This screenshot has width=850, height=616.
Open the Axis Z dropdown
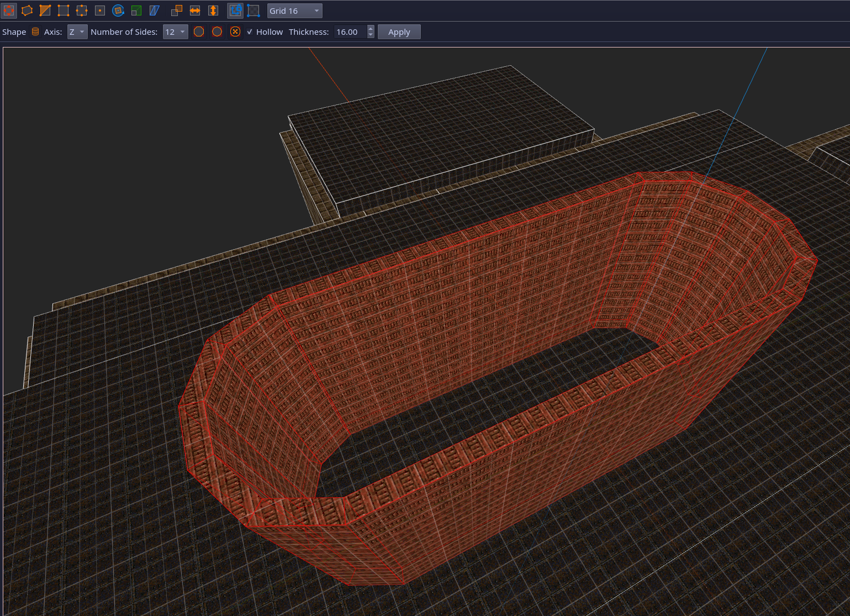pos(77,32)
